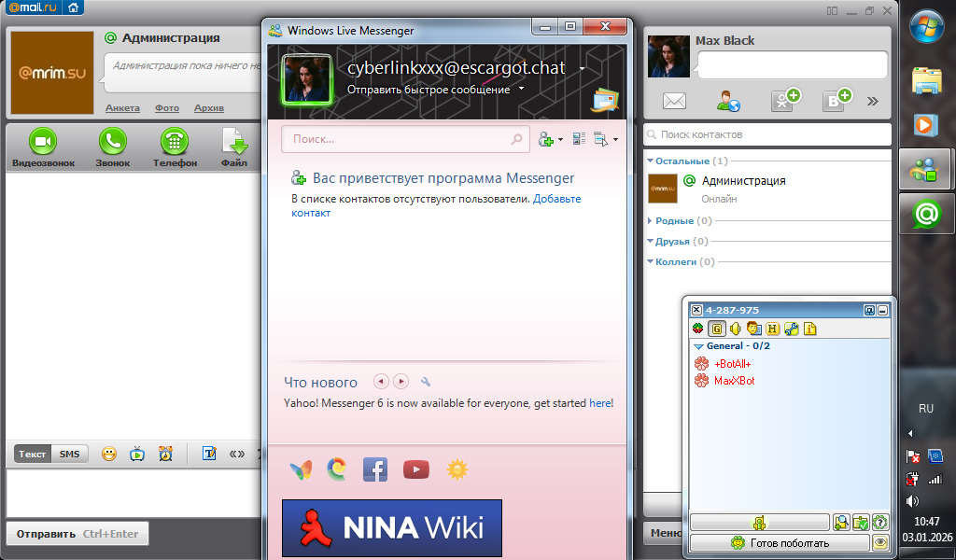Open the Телефон dialer icon
Screen dimensions: 956x560
pyautogui.click(x=175, y=141)
